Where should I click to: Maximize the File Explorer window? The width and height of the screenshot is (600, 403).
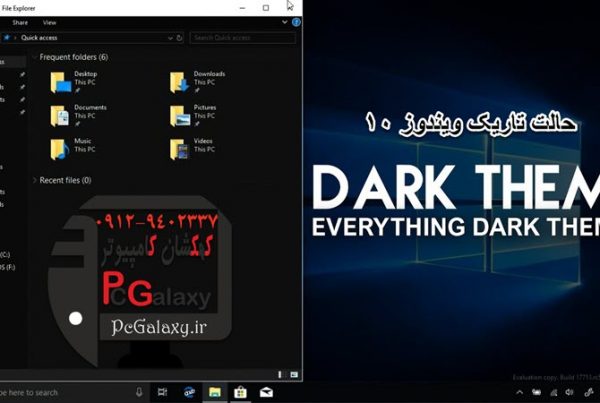pyautogui.click(x=266, y=8)
